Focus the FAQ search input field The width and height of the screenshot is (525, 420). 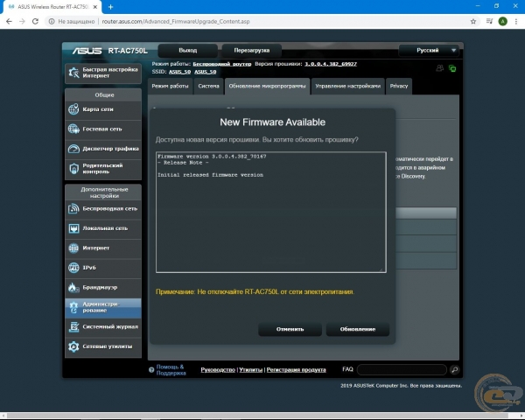(x=402, y=370)
